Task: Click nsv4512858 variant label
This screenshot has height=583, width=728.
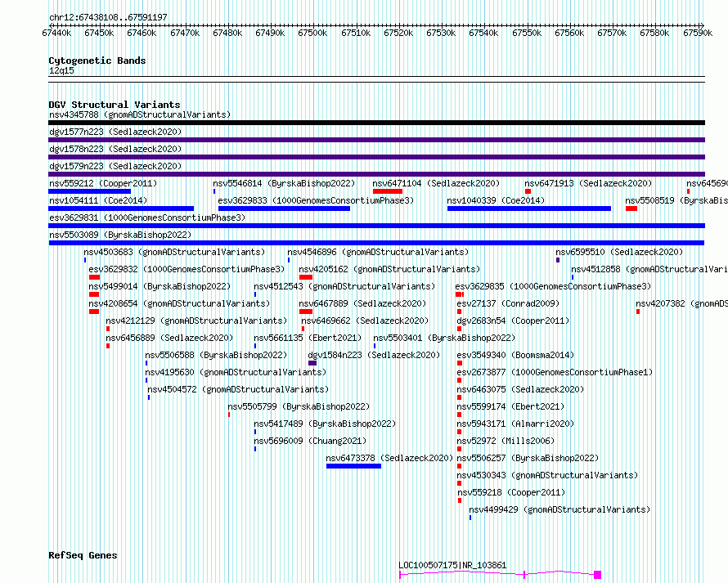Action: tap(649, 269)
